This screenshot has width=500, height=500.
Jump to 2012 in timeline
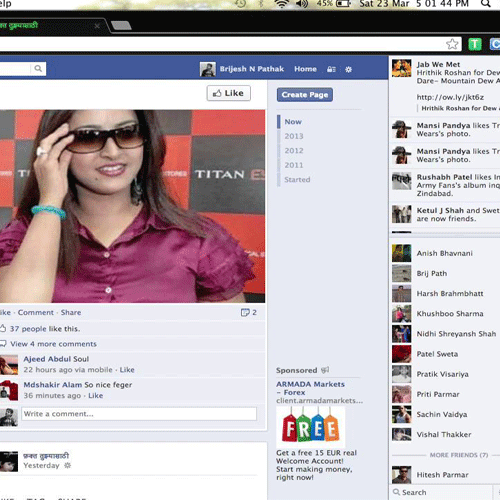pos(294,151)
